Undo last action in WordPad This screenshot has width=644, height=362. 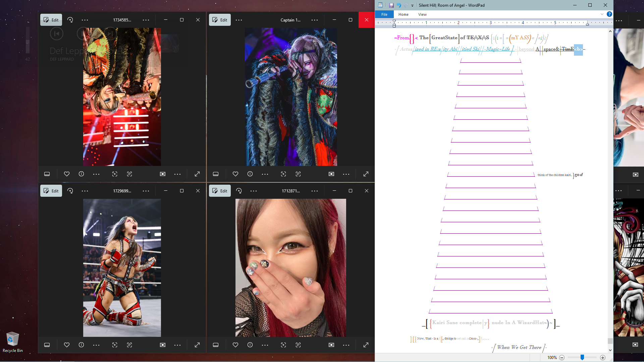(x=399, y=5)
